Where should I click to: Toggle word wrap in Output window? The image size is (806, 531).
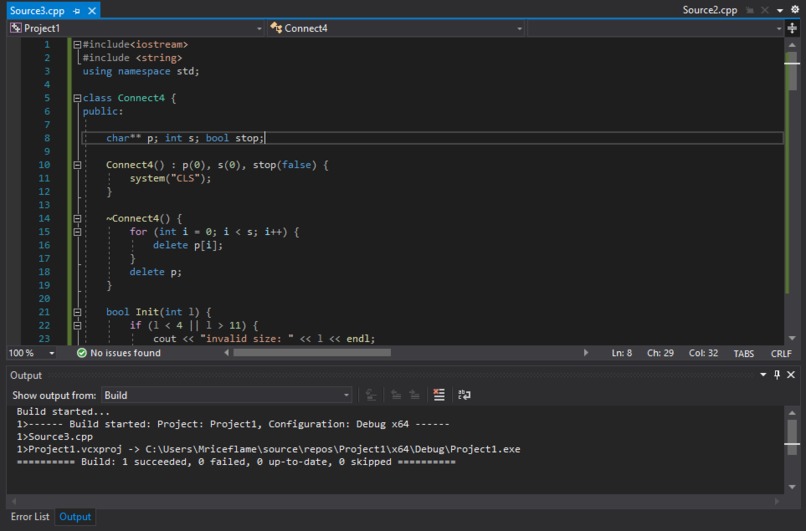(464, 395)
